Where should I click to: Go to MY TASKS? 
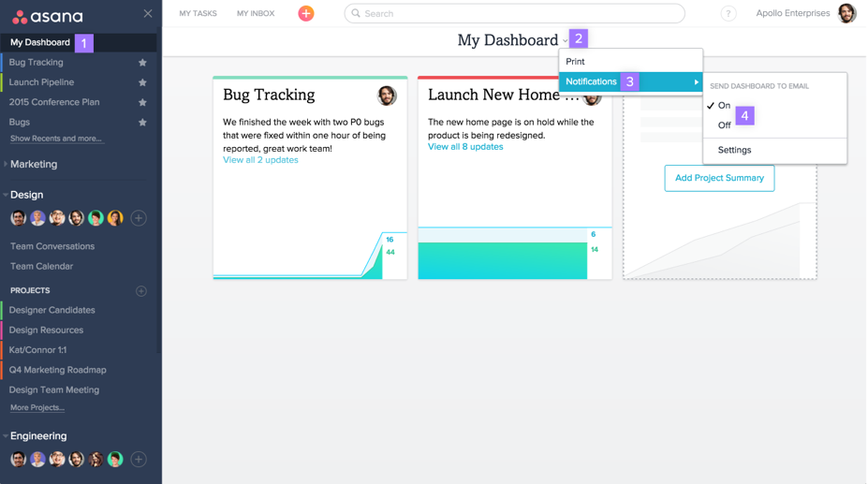pos(198,13)
